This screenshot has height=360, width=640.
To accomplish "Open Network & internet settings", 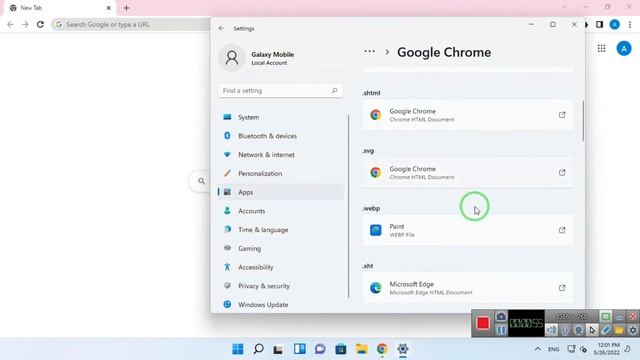I will [281, 155].
